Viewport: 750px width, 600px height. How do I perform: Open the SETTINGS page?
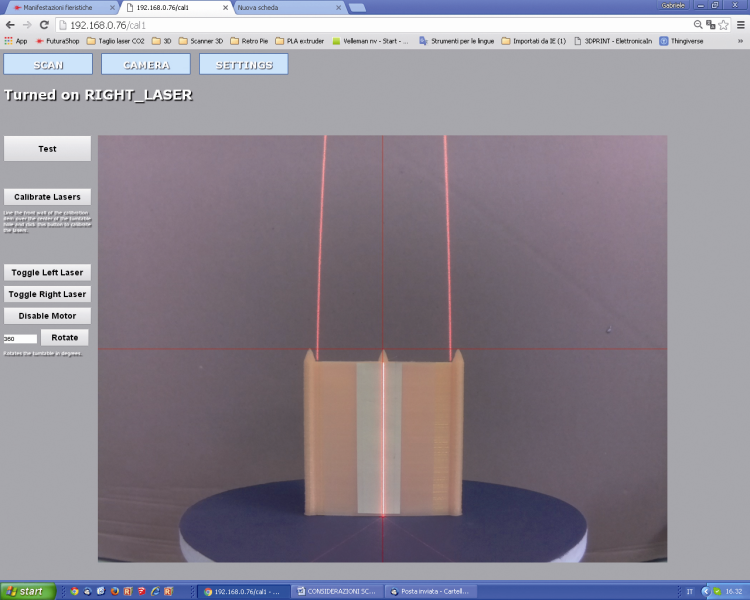click(x=244, y=64)
